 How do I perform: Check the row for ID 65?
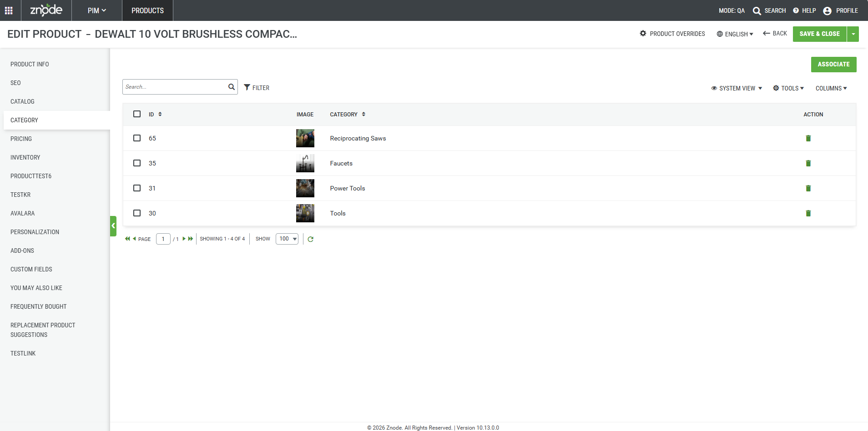coord(137,138)
